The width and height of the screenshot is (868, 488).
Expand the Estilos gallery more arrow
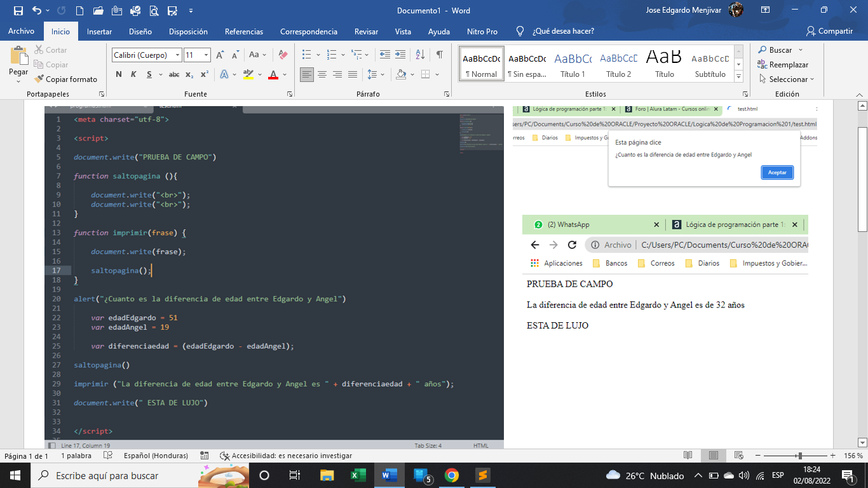pyautogui.click(x=738, y=76)
